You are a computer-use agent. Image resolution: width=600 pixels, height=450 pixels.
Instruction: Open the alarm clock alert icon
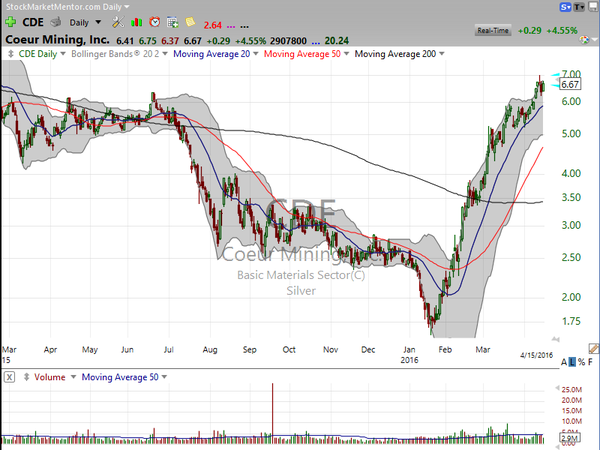pyautogui.click(x=155, y=22)
